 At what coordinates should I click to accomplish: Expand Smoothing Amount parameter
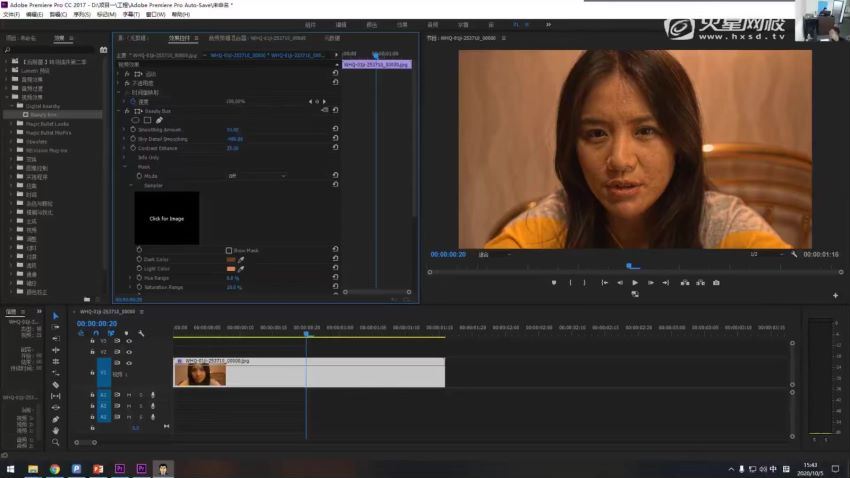click(x=124, y=130)
